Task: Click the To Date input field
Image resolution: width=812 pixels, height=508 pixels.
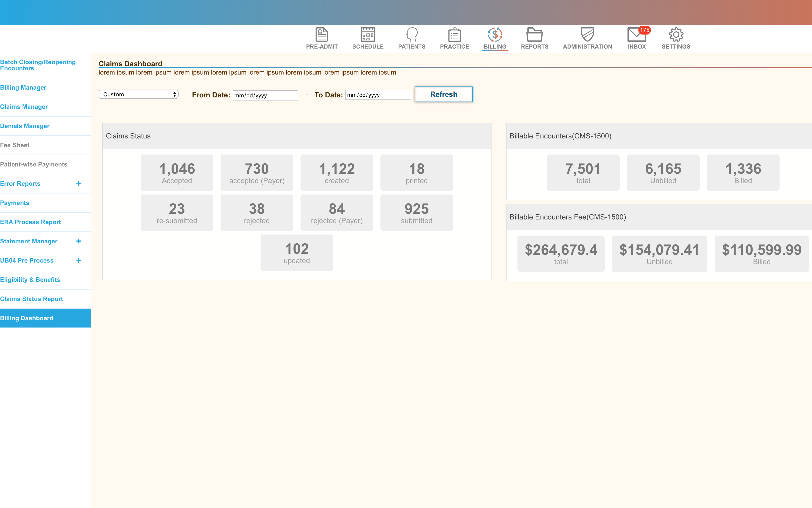Action: [378, 95]
